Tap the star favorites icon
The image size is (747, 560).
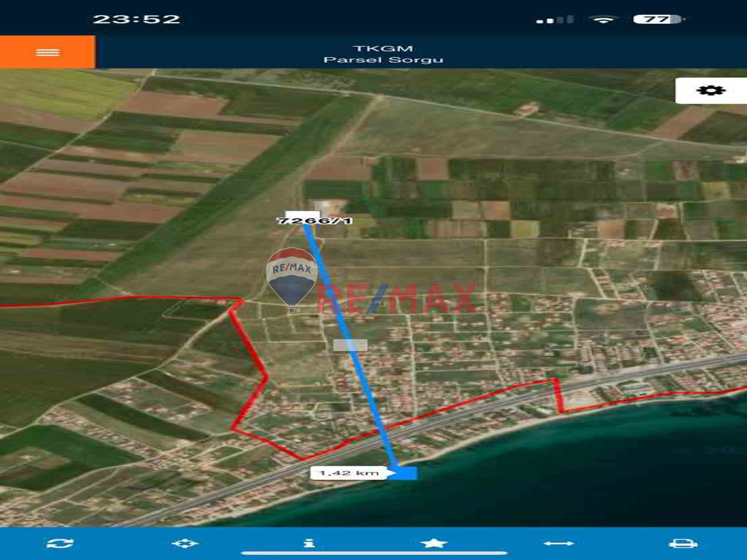(434, 543)
